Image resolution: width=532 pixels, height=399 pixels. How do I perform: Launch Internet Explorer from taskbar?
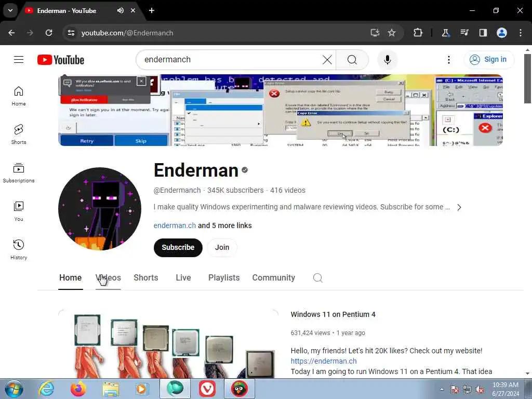pyautogui.click(x=46, y=389)
